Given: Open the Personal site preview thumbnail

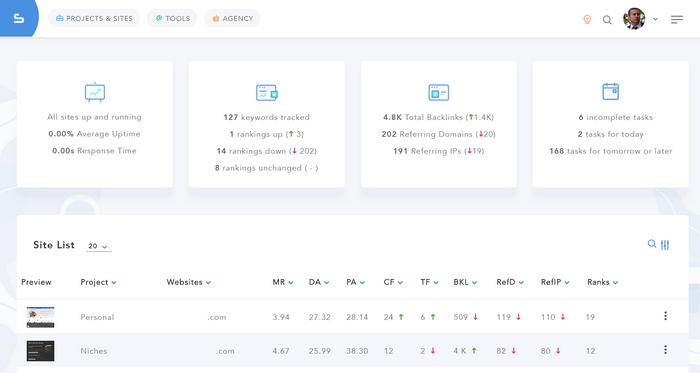Looking at the screenshot, I should (40, 317).
